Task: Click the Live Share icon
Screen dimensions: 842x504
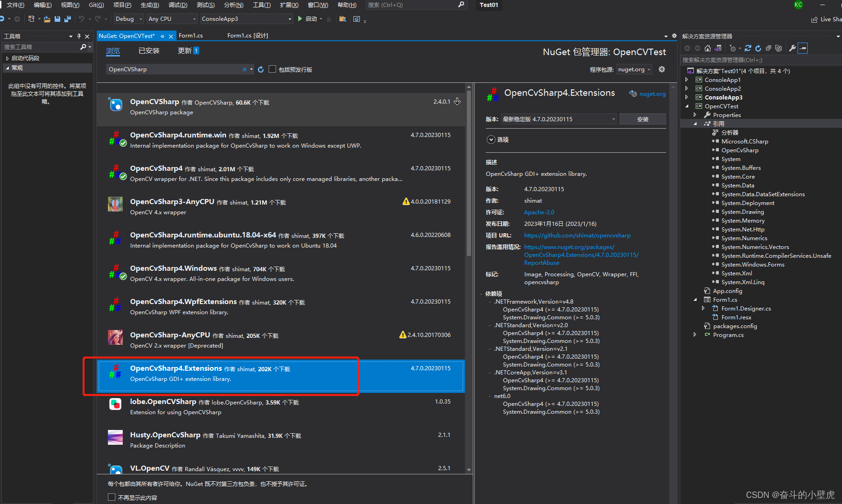Action: tap(814, 19)
